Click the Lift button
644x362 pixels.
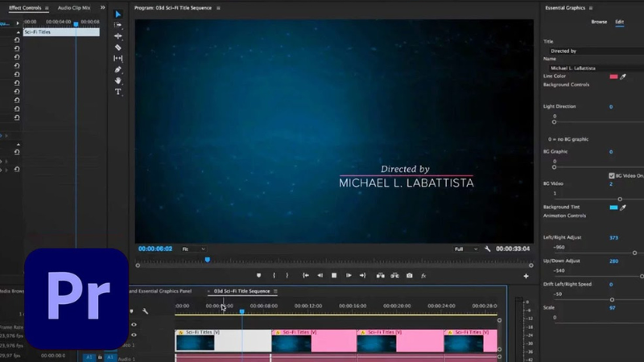coord(380,275)
